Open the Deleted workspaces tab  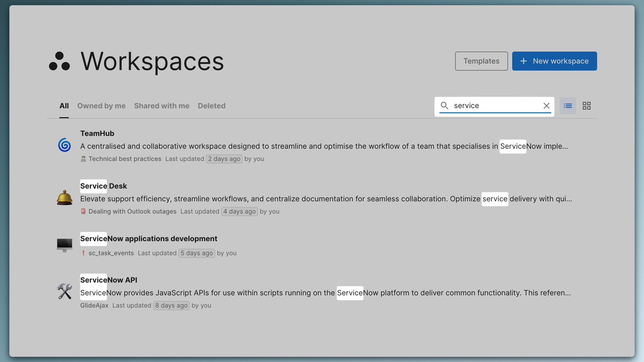[211, 106]
